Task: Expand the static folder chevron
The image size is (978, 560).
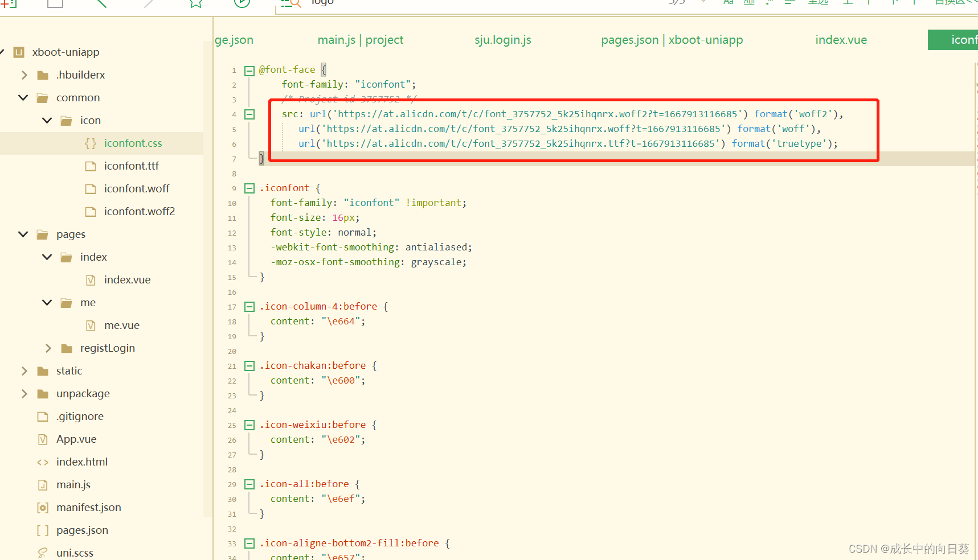Action: (x=24, y=371)
